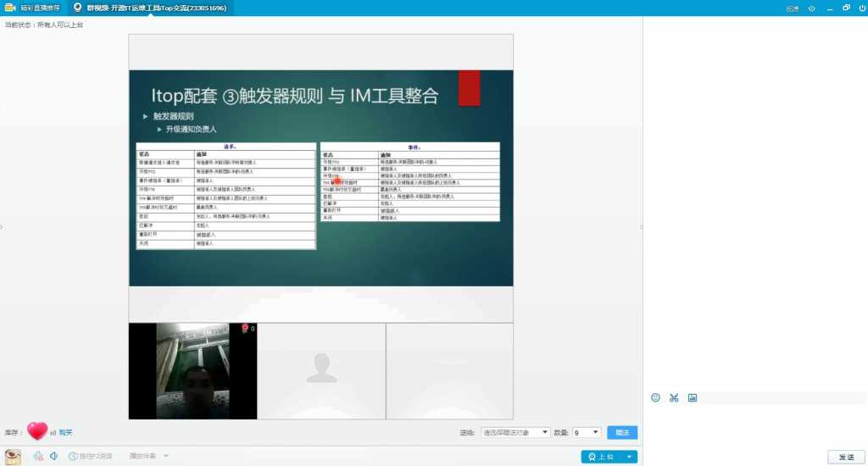Click the presenter's webcam video thumbnail
The image size is (868, 466).
pos(192,371)
